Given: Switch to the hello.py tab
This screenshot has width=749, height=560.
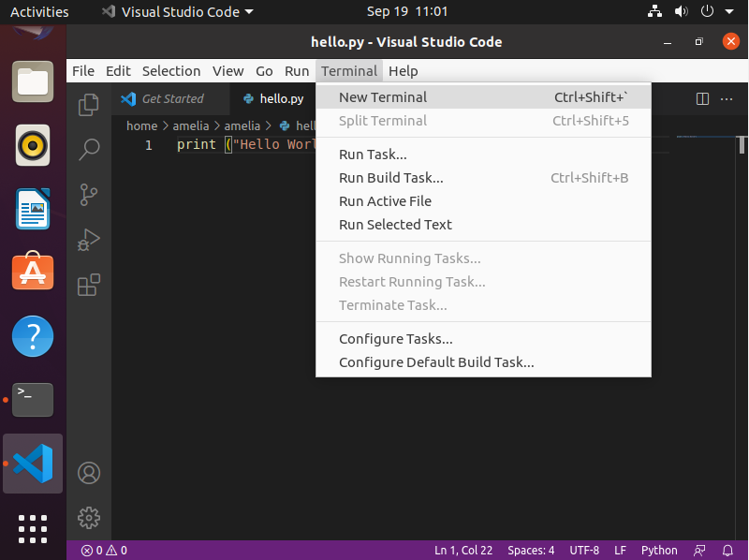Looking at the screenshot, I should point(273,99).
